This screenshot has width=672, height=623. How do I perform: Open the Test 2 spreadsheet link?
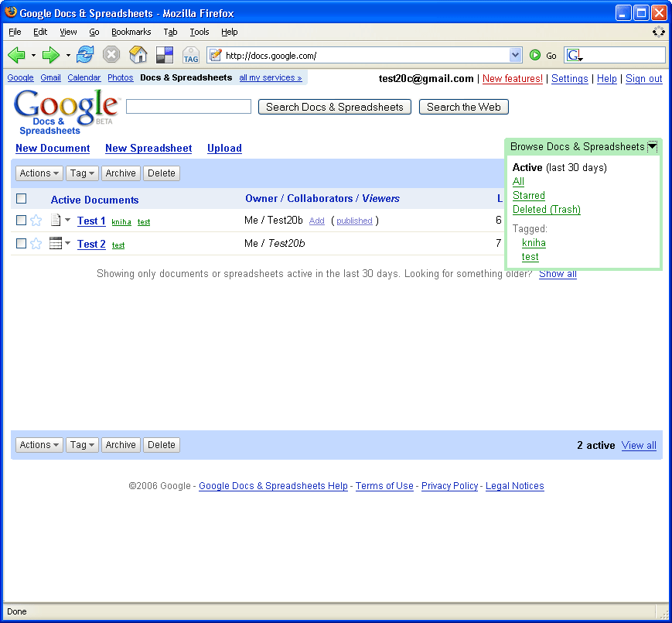91,244
